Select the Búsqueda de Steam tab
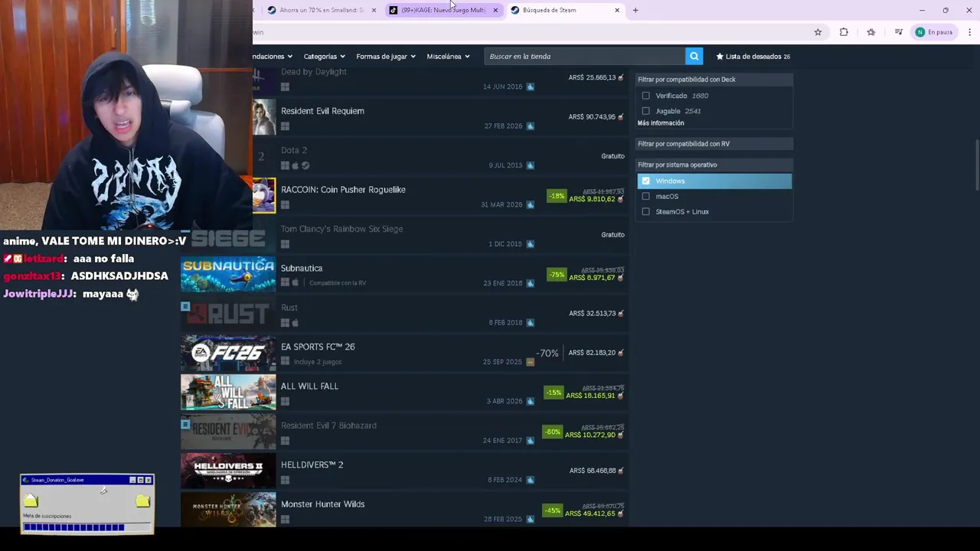The width and height of the screenshot is (980, 551). click(x=565, y=10)
